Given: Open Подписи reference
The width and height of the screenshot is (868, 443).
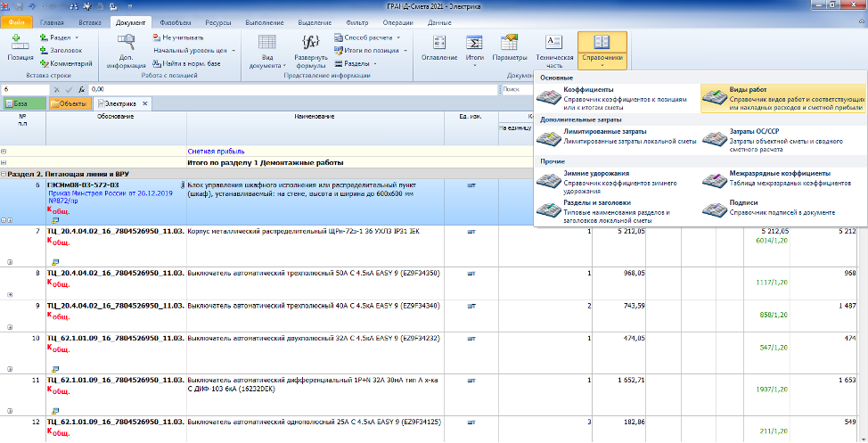Looking at the screenshot, I should point(782,209).
